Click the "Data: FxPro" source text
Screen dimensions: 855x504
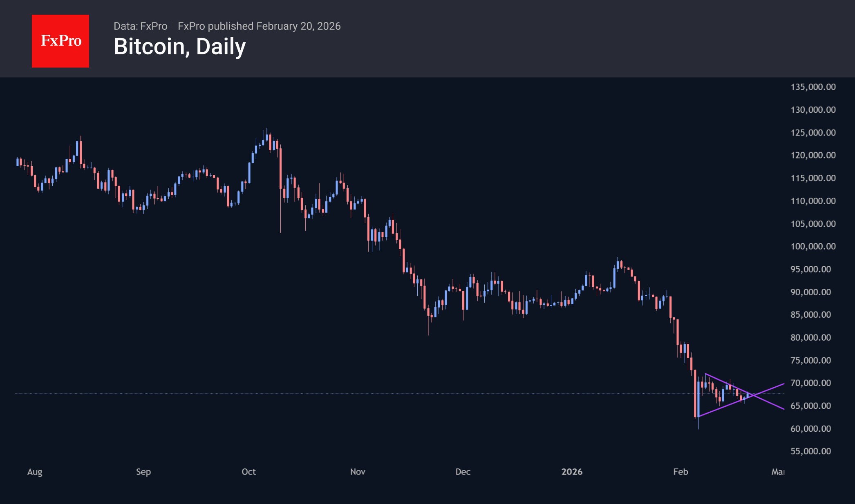(140, 26)
